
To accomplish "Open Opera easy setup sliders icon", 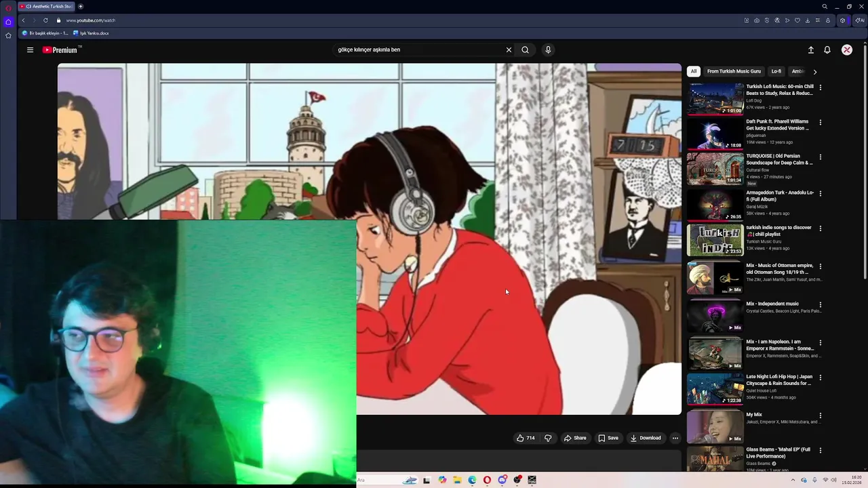I will [818, 20].
